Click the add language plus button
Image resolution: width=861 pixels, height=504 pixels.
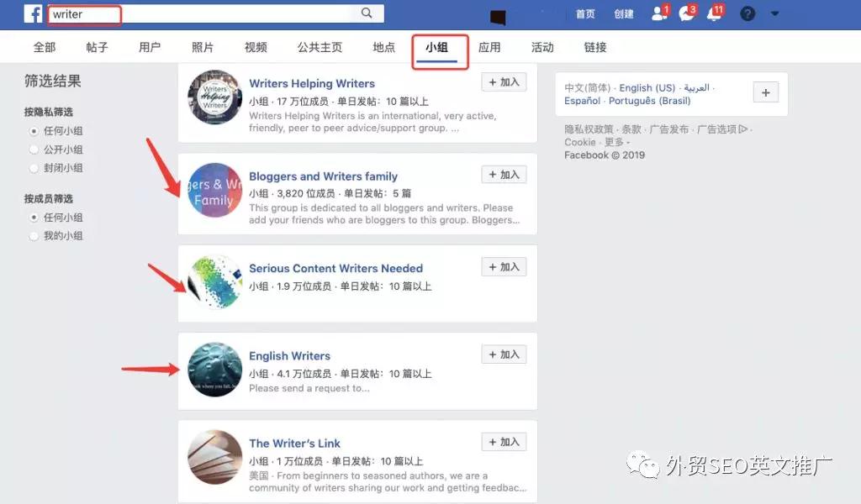(765, 92)
